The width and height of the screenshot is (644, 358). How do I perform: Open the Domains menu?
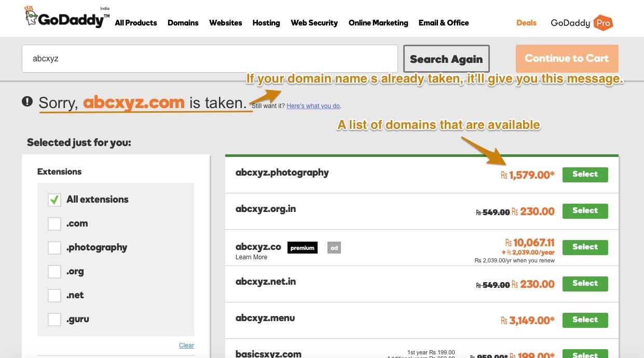[183, 23]
